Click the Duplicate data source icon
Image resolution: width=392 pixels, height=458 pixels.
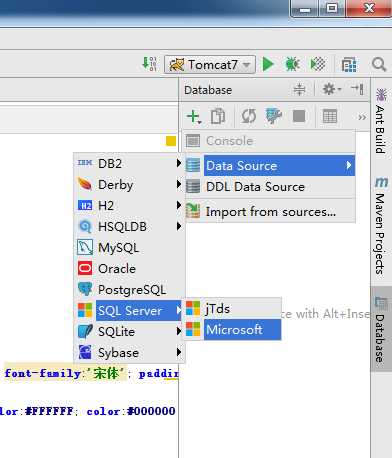pos(218,116)
